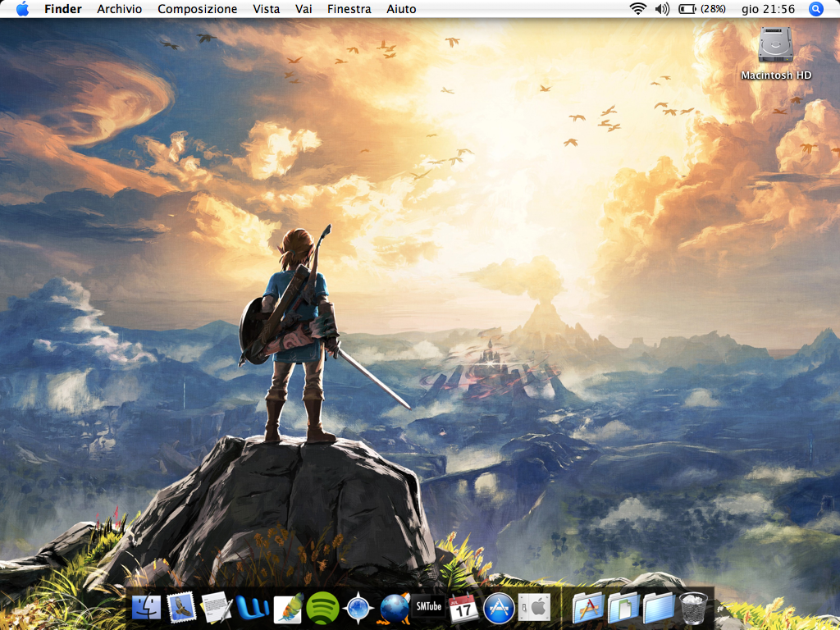Open the feather paint app in the Dock

coord(288,609)
